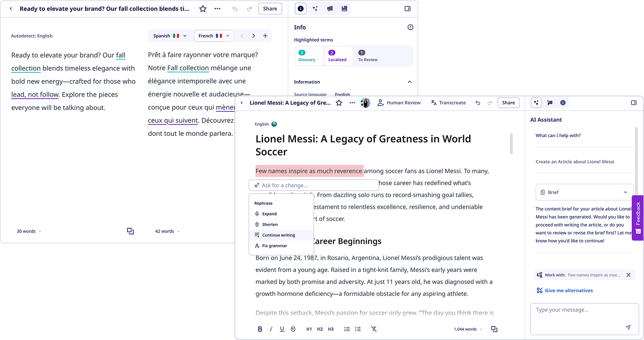Insert a bulleted list
This screenshot has width=644, height=340.
tap(358, 329)
